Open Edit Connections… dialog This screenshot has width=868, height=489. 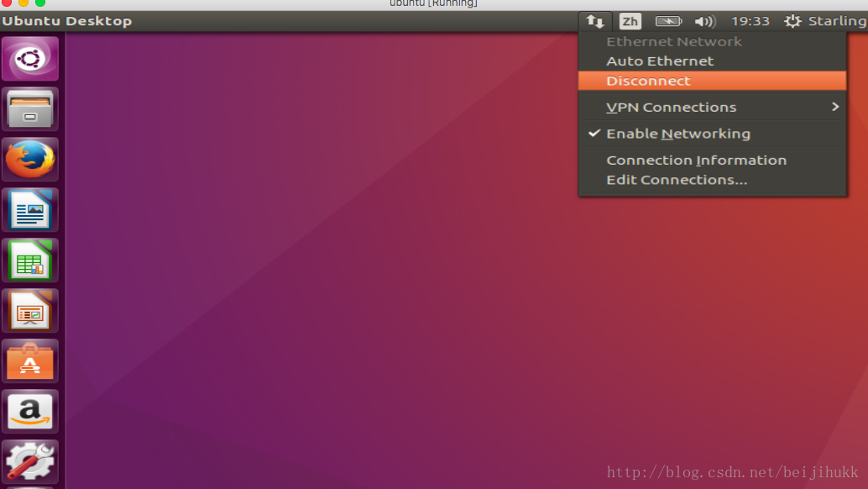713,180
